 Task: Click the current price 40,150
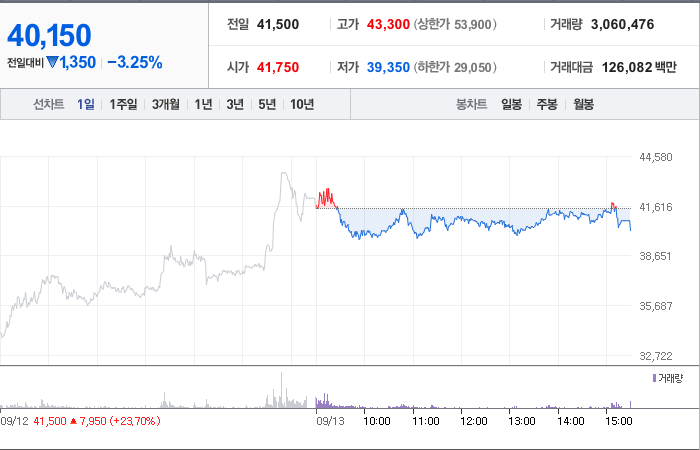[49, 35]
